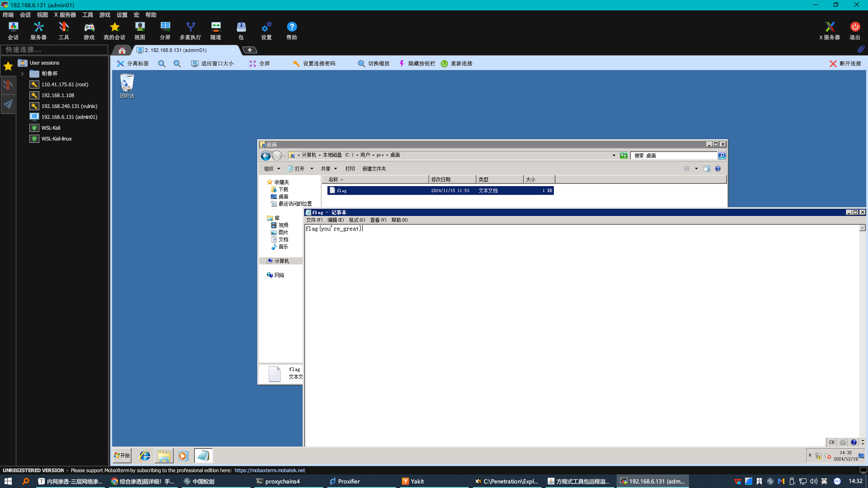Show hidden icons in remote system tray
This screenshot has height=488, width=868.
click(810, 455)
